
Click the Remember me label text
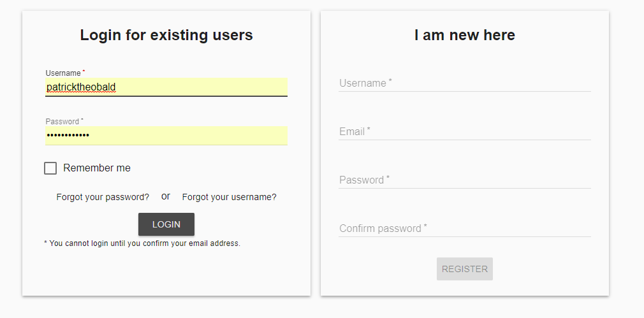click(97, 168)
